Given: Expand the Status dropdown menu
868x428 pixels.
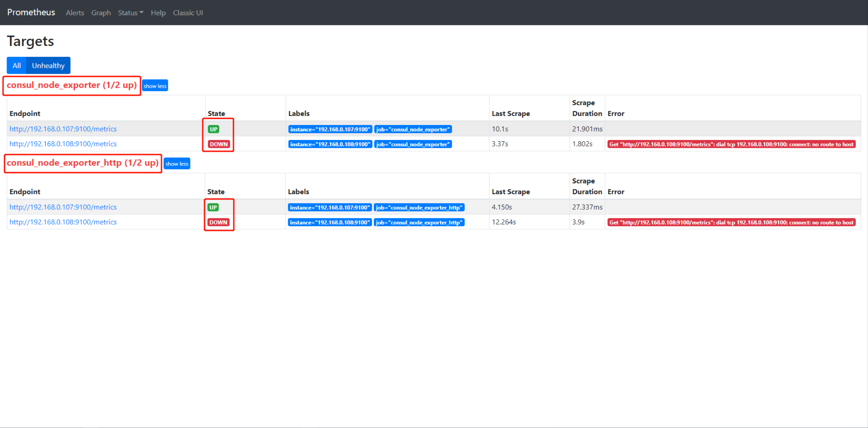Looking at the screenshot, I should tap(131, 13).
